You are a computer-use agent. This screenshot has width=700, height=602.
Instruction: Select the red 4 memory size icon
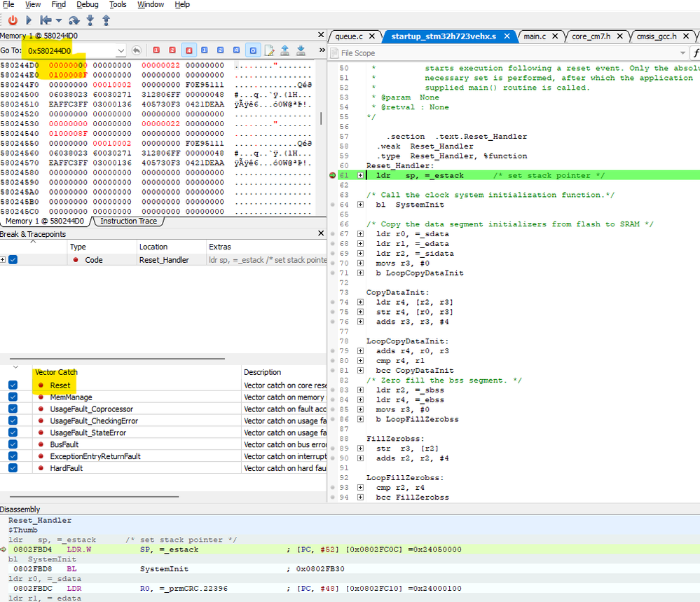189,50
